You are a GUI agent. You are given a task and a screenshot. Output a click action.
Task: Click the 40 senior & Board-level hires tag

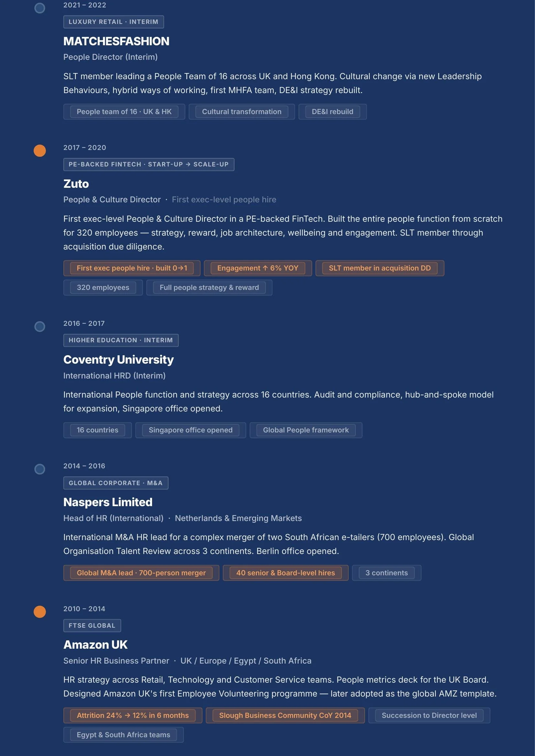[286, 573]
